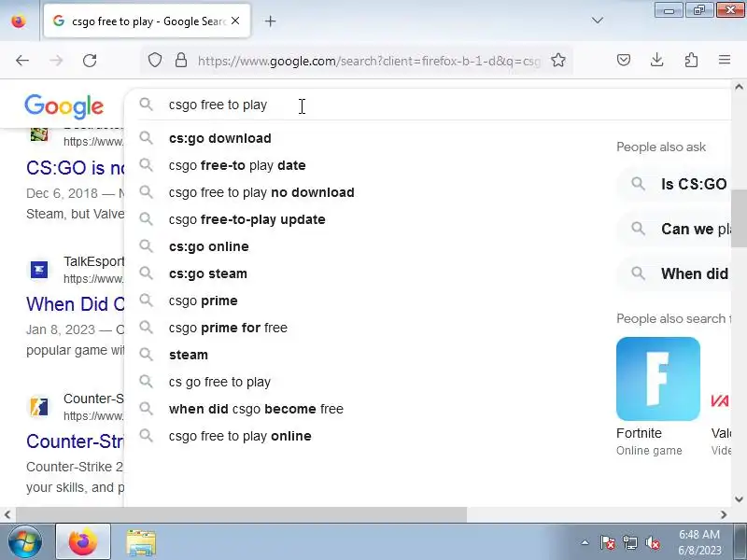
Task: Open the Action Center flag tray icon
Action: click(608, 542)
